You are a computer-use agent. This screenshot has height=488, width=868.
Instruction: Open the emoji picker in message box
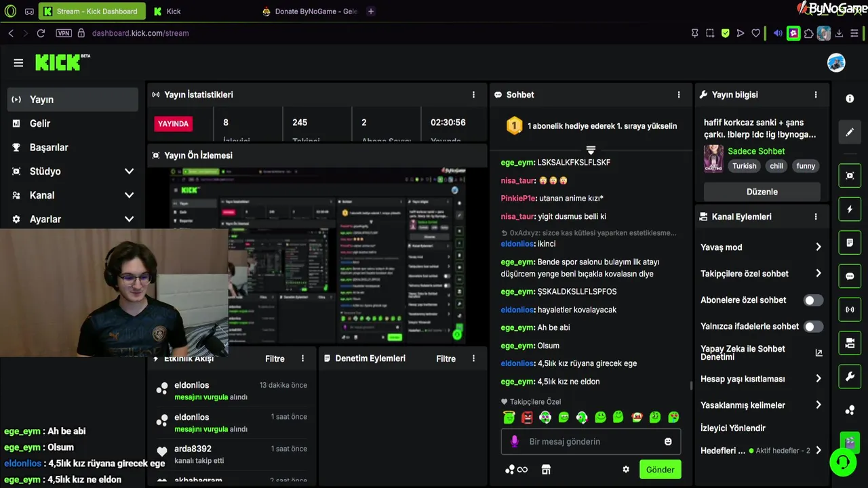coord(668,441)
